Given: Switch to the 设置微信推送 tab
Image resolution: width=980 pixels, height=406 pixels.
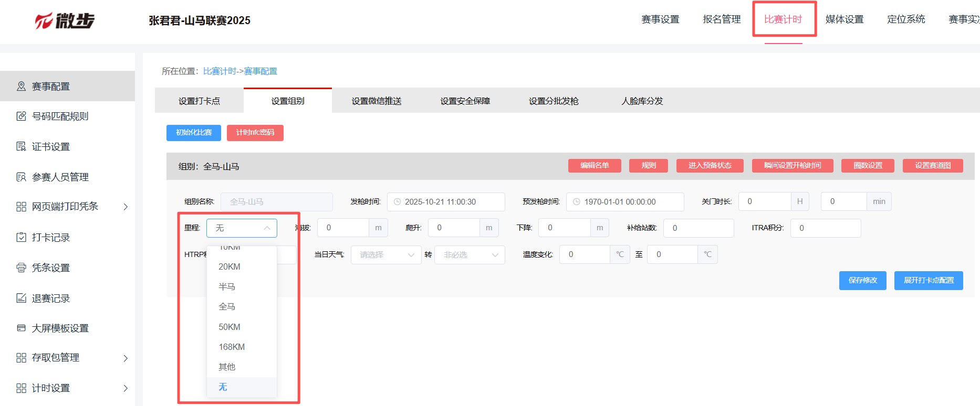Looking at the screenshot, I should [x=377, y=101].
